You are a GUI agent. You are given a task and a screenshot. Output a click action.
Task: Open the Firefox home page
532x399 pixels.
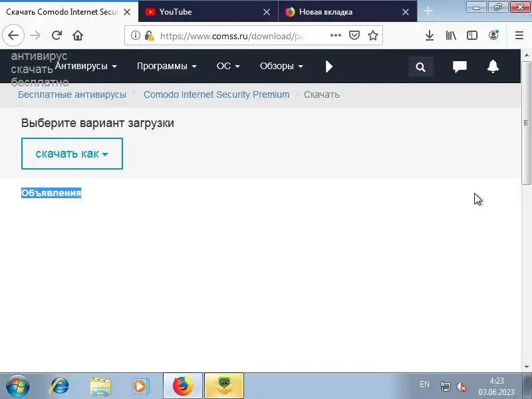pyautogui.click(x=78, y=35)
